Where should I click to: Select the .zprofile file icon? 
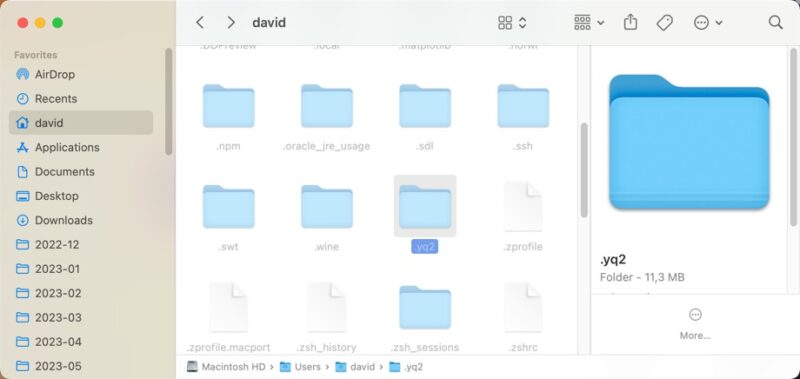(x=523, y=207)
